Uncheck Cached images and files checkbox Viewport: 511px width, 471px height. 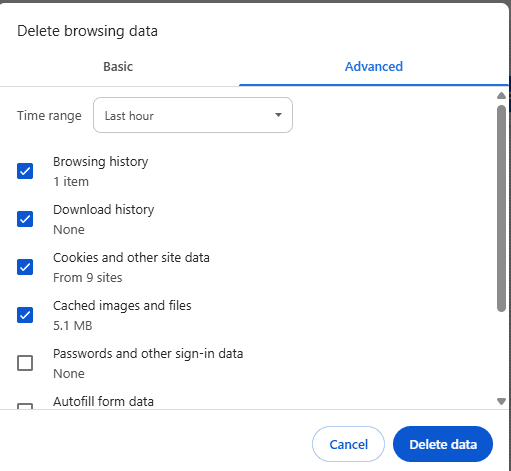[25, 315]
